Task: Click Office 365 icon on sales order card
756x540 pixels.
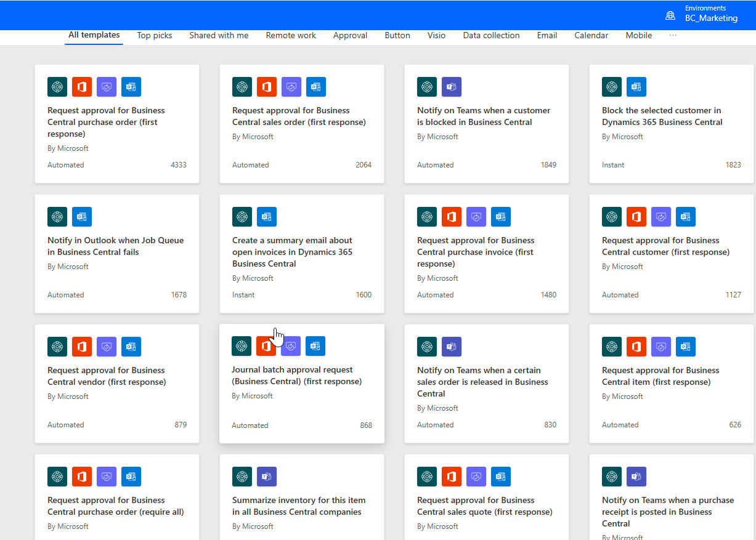Action: coord(267,87)
